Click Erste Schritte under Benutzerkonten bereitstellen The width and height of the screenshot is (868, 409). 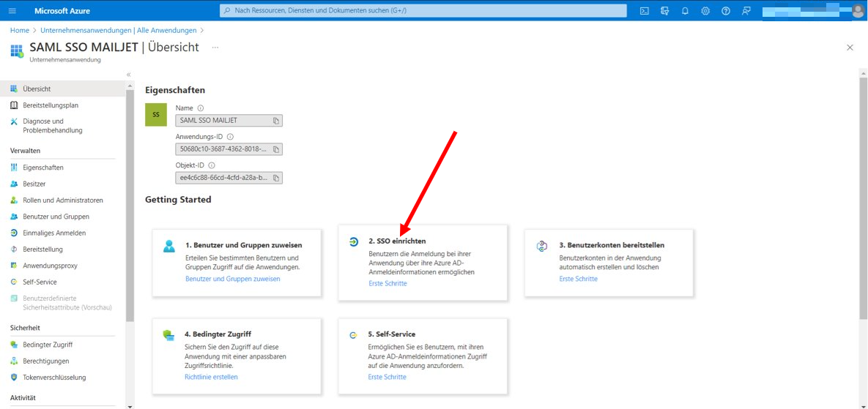(579, 279)
